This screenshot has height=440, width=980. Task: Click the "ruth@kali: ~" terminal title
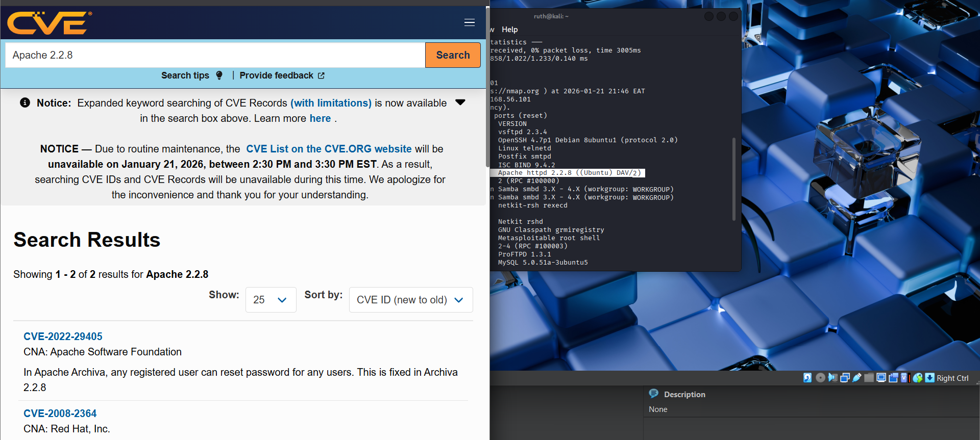[551, 16]
